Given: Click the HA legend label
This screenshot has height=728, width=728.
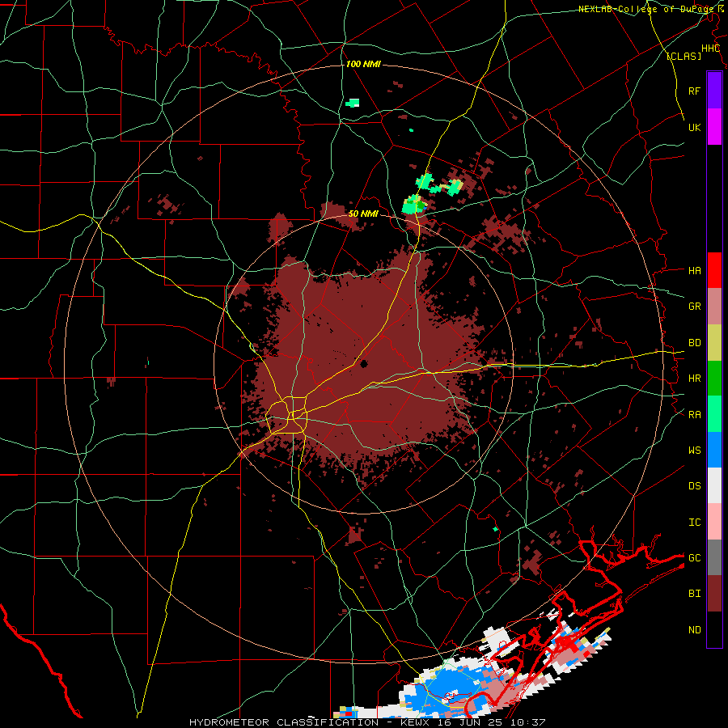Looking at the screenshot, I should tap(694, 270).
